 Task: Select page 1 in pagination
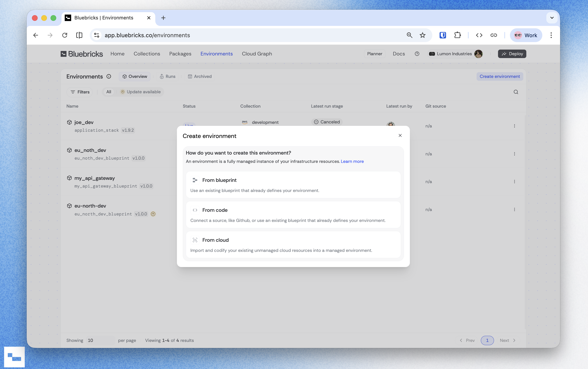487,340
